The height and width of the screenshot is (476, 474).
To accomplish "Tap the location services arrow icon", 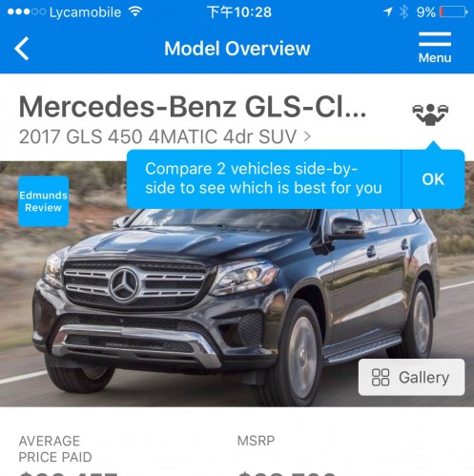I will [387, 12].
